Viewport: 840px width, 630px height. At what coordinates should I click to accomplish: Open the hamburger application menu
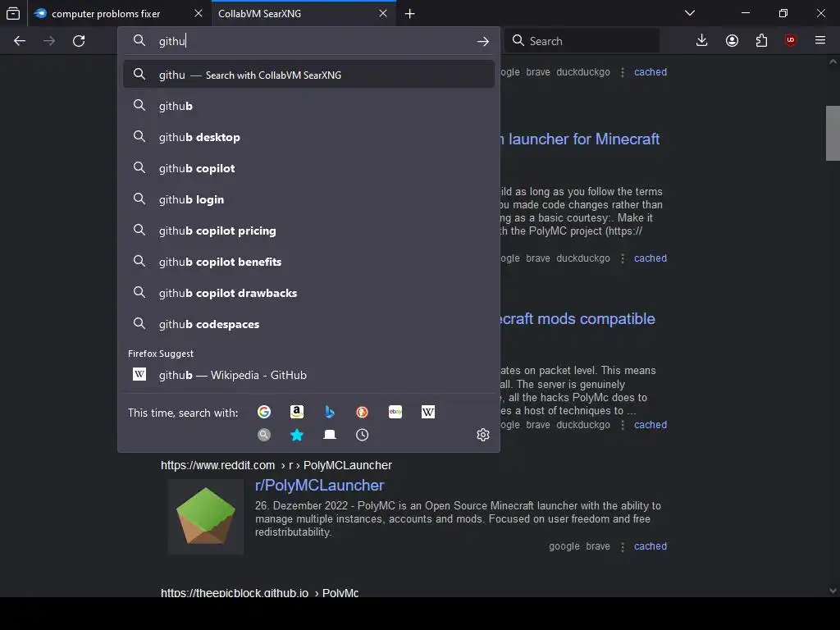820,41
